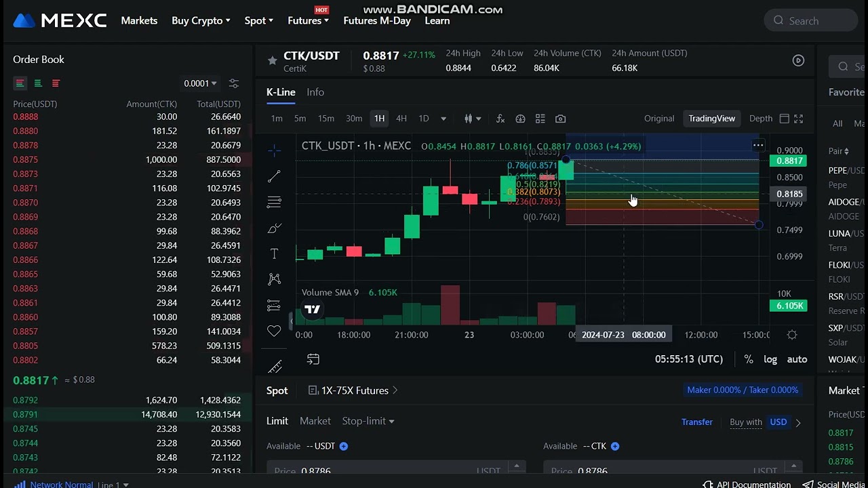
Task: Click the heart favorites icon in chart sidebar
Action: (x=274, y=331)
